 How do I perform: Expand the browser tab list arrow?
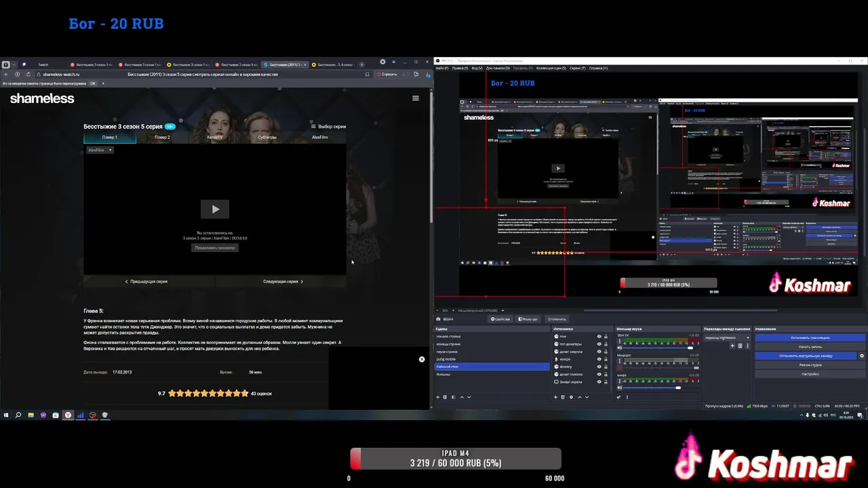coord(14,64)
